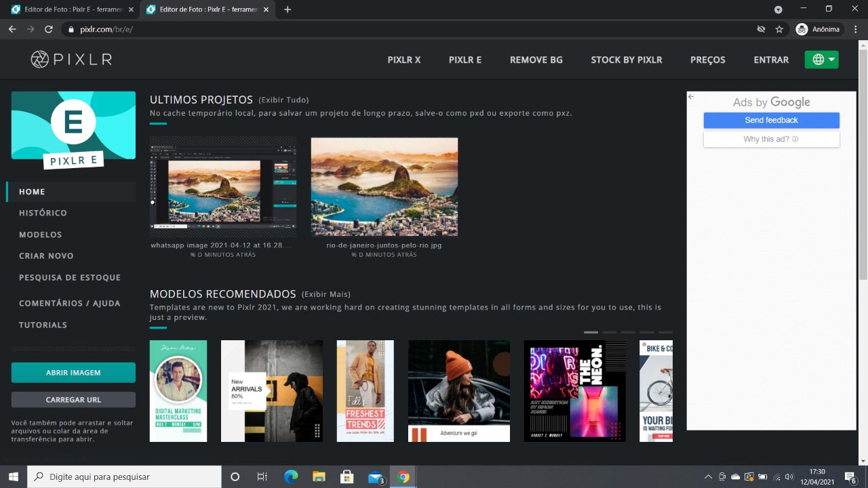Open rio-de-janeiro-juntos-pelo-rio.jpg project thumbnail

(x=384, y=187)
